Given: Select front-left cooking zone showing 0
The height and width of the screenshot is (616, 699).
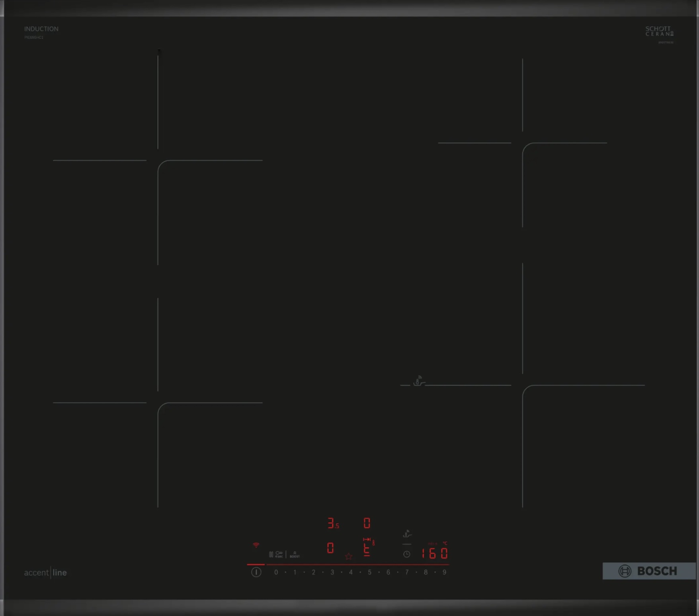Looking at the screenshot, I should pyautogui.click(x=330, y=548).
